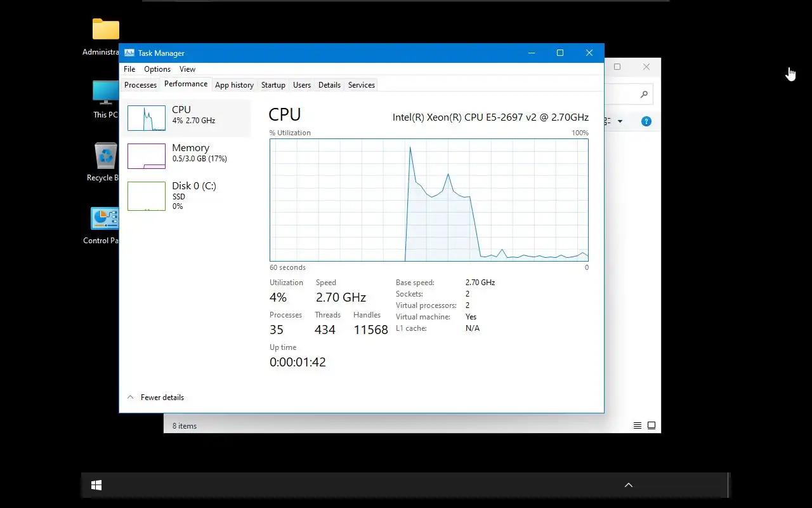Click the L1 cache N/A value
The width and height of the screenshot is (812, 508).
point(473,328)
